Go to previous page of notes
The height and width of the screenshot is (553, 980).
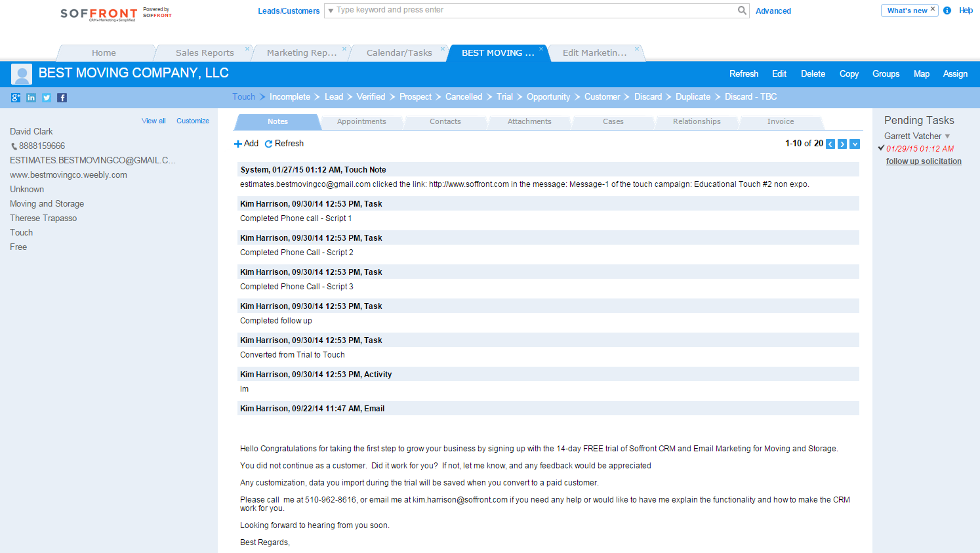830,144
